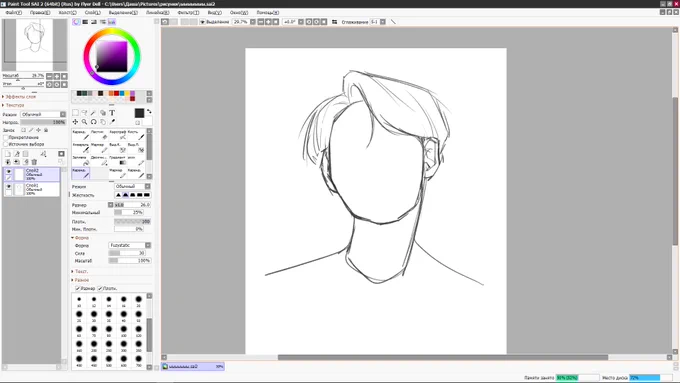The width and height of the screenshot is (680, 383).
Task: Open the Файл menu
Action: click(x=13, y=13)
